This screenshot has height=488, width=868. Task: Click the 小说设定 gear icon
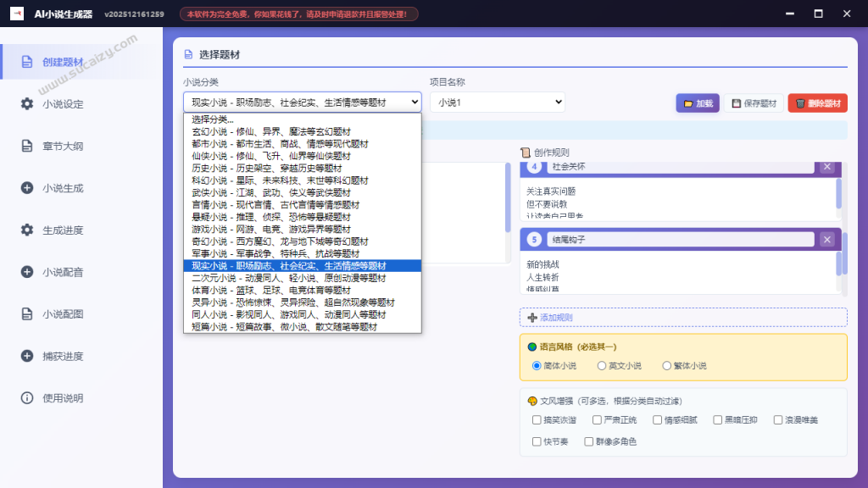(x=27, y=104)
